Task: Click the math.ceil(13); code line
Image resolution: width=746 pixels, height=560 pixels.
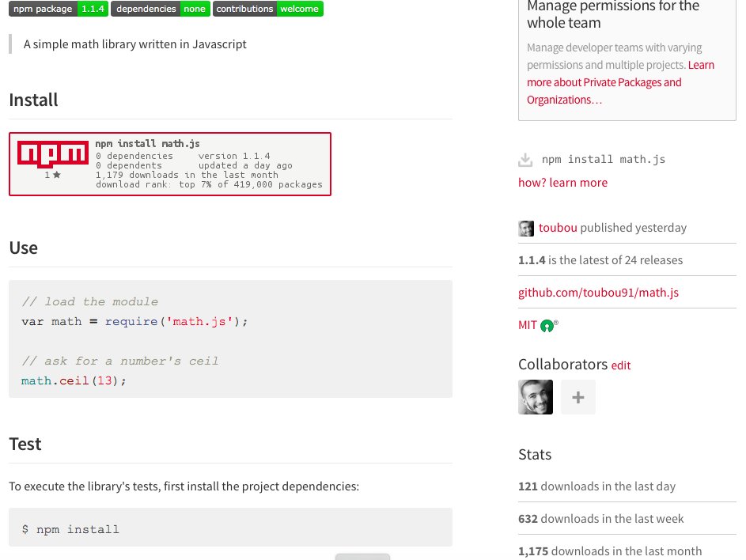Action: pyautogui.click(x=74, y=380)
